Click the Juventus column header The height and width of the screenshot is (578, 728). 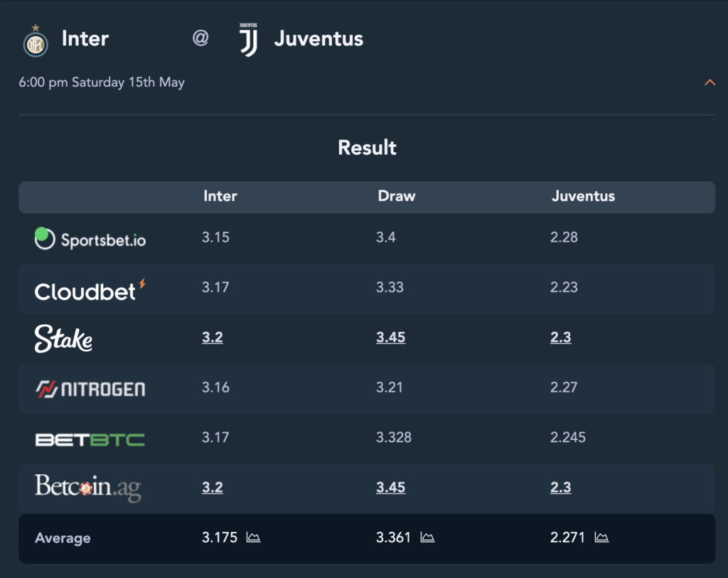[583, 196]
